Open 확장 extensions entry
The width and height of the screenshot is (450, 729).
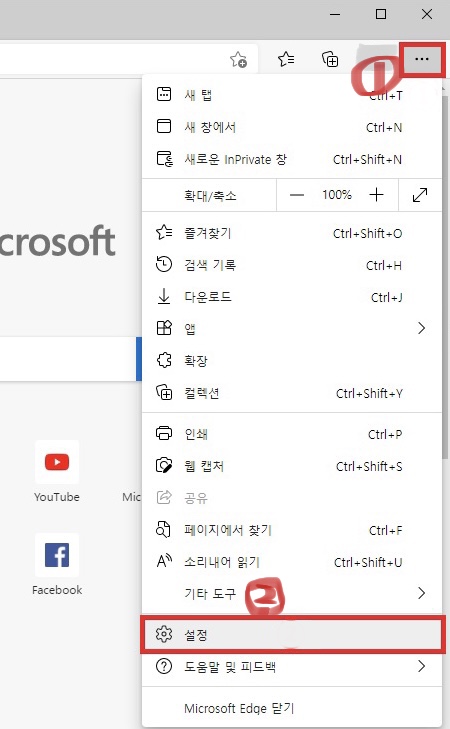pos(291,361)
